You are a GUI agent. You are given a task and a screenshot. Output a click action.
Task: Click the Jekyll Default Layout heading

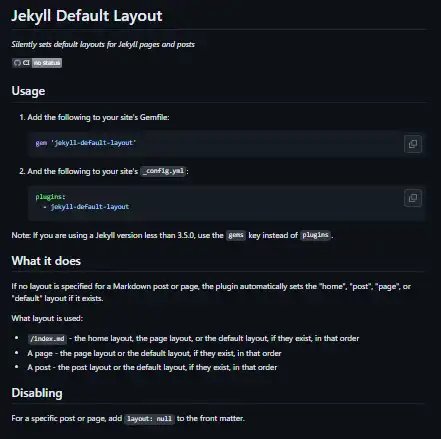87,16
